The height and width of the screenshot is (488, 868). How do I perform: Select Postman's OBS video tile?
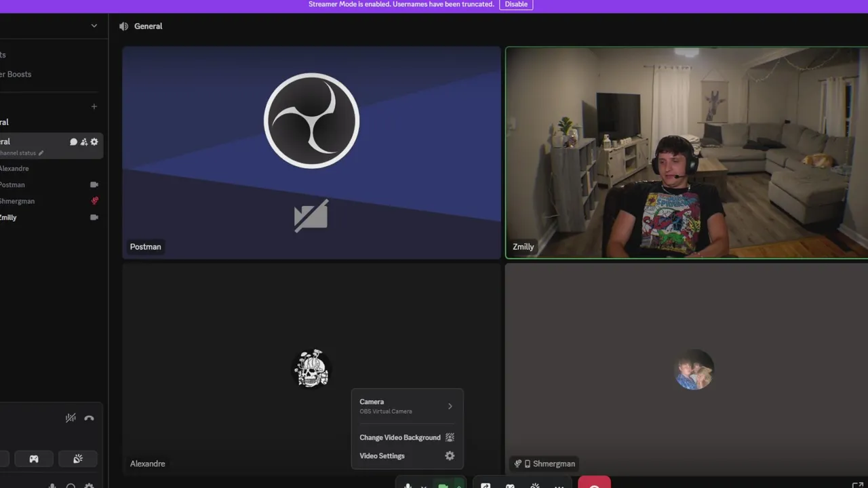[312, 152]
